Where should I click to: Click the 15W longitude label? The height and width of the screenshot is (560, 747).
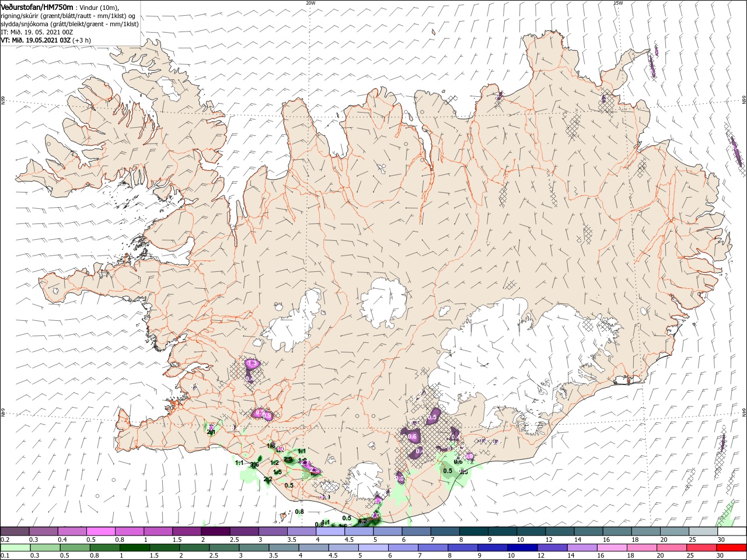pyautogui.click(x=618, y=3)
